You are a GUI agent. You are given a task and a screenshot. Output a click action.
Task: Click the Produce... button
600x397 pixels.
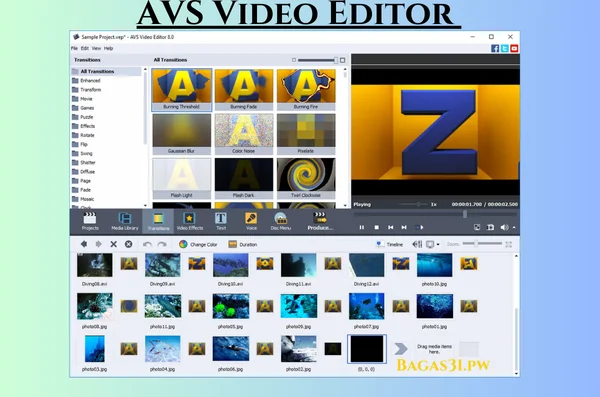coord(320,221)
